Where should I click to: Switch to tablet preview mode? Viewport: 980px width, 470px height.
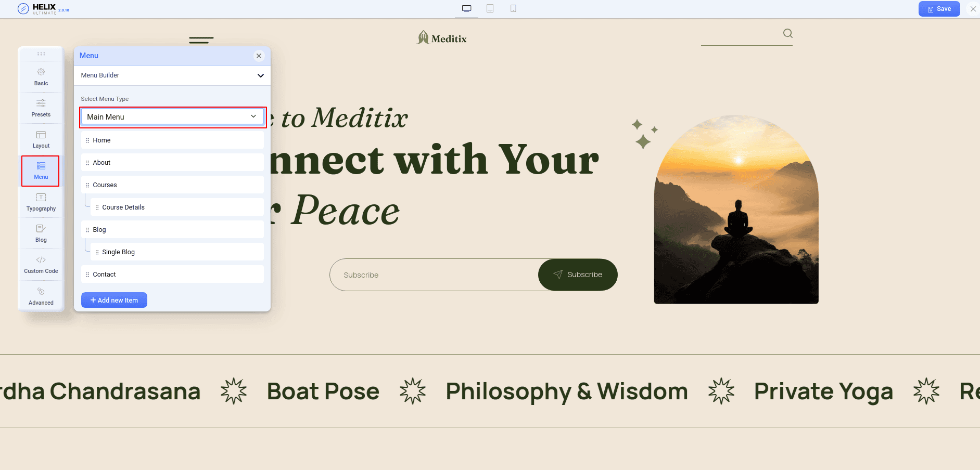point(490,8)
